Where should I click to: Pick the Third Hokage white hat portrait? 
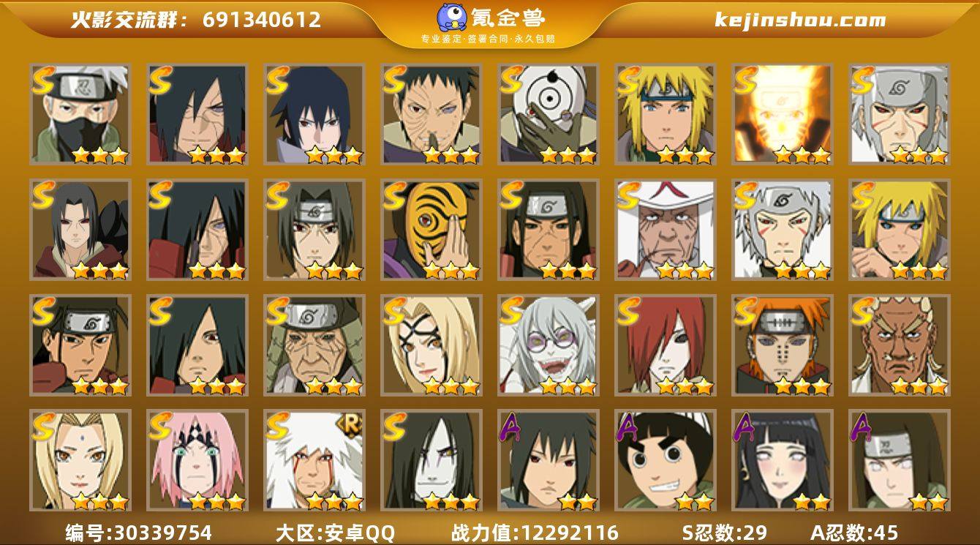coord(666,230)
